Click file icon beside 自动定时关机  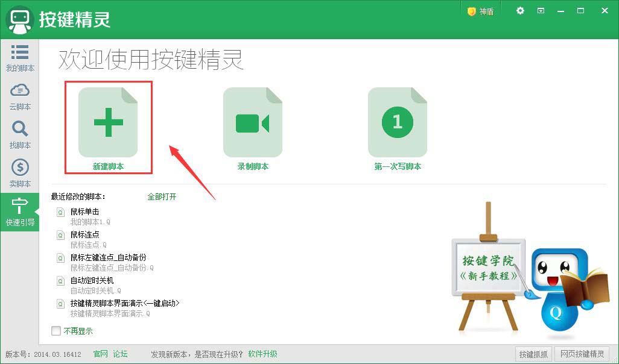tap(60, 281)
